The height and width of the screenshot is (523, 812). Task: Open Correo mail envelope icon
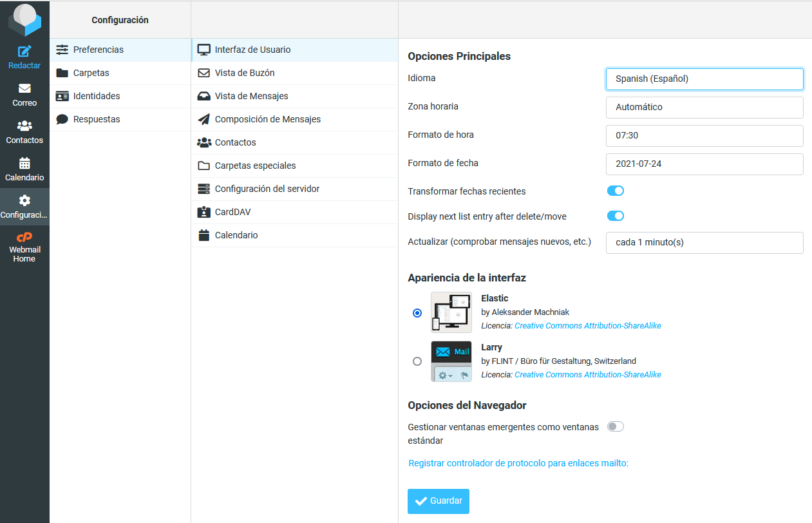pyautogui.click(x=24, y=89)
